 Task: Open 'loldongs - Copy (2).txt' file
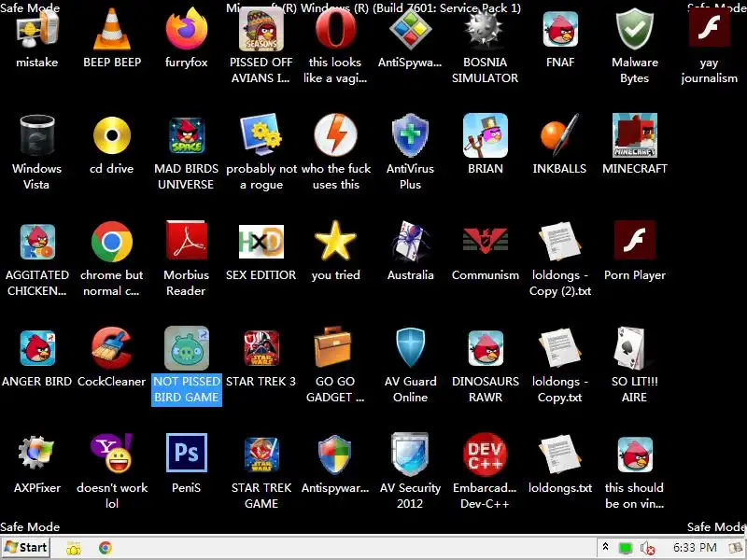click(x=559, y=242)
